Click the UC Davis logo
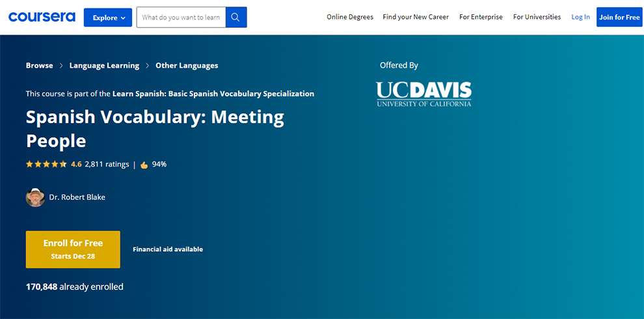 tap(424, 94)
